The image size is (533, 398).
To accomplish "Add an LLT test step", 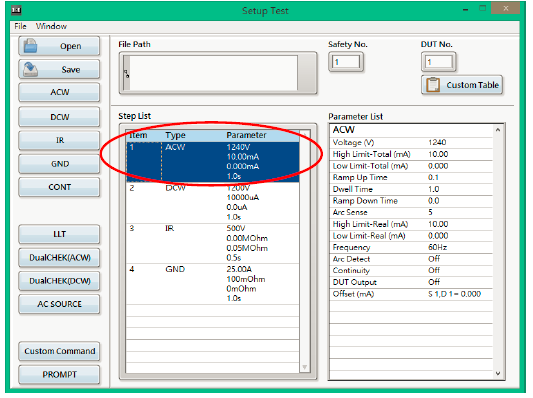I will coord(59,234).
